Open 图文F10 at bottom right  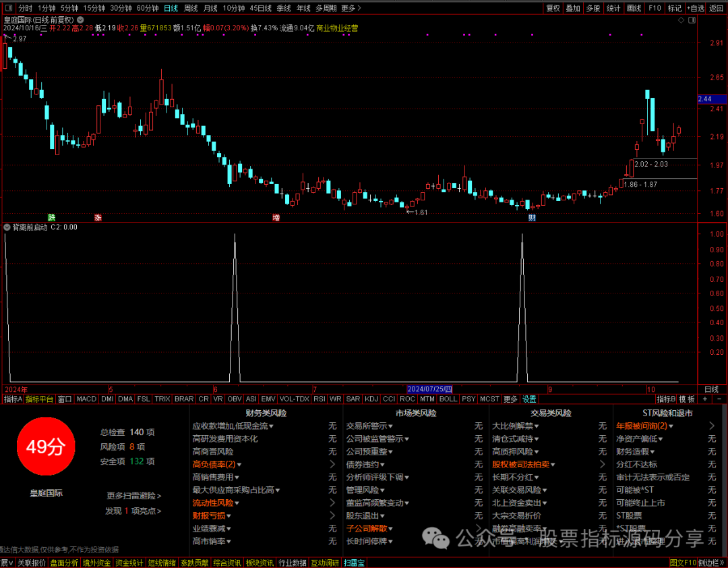tap(683, 563)
